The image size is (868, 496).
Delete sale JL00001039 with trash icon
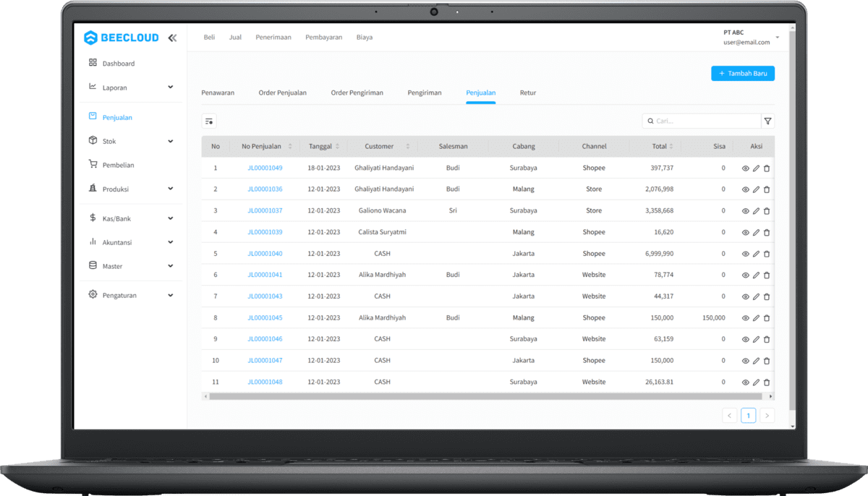(x=767, y=233)
